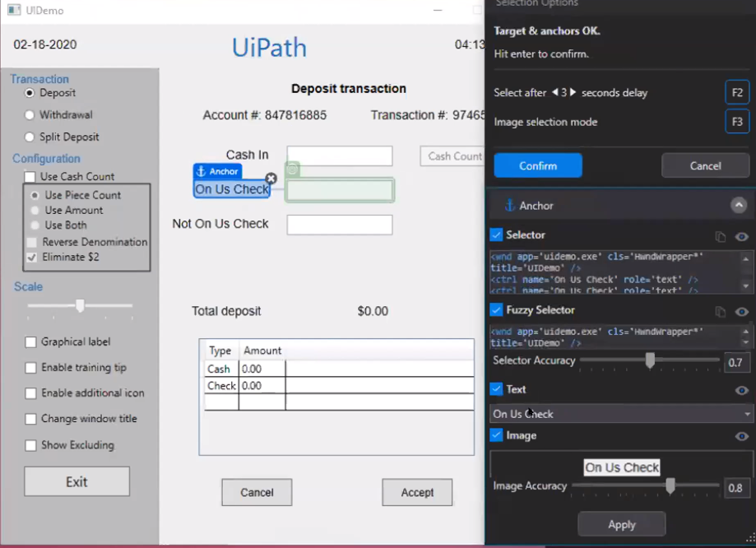This screenshot has height=548, width=756.
Task: Select the Split Deposit radio button
Action: click(30, 137)
